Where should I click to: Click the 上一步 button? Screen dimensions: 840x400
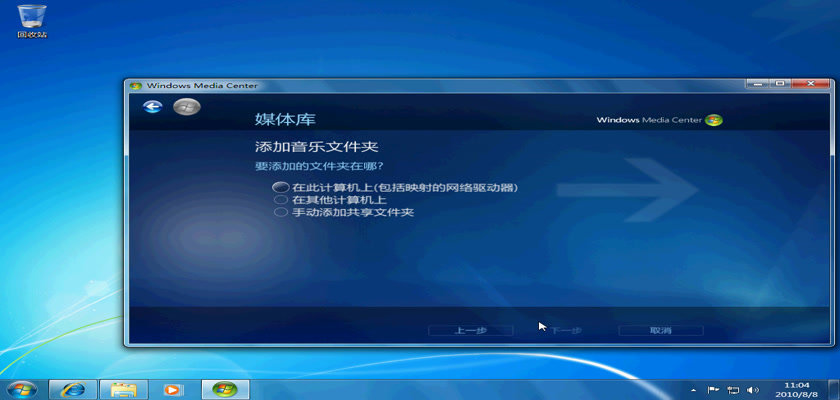470,330
